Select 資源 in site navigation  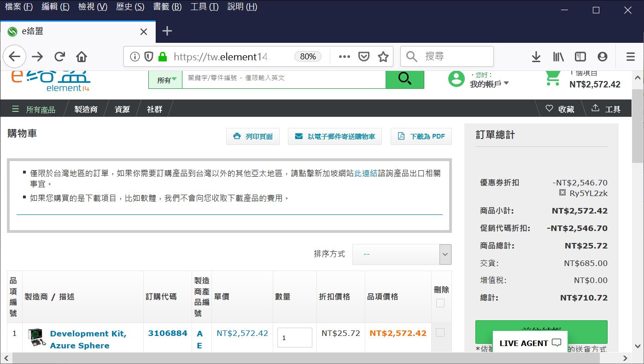click(x=122, y=109)
